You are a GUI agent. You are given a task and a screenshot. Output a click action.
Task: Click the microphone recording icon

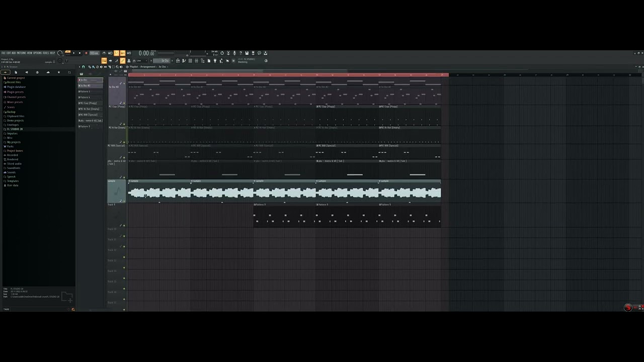[x=234, y=53]
